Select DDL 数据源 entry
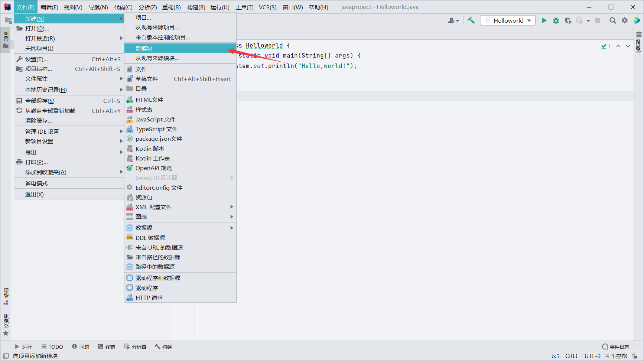 pos(180,238)
